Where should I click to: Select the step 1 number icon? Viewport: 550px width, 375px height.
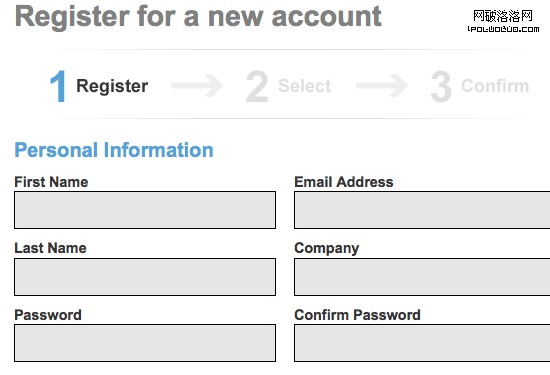point(58,86)
